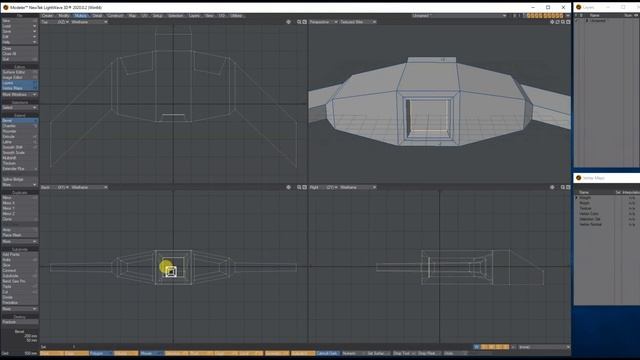The height and width of the screenshot is (360, 640).
Task: Click the Mirror X tool
Action: pyautogui.click(x=19, y=203)
